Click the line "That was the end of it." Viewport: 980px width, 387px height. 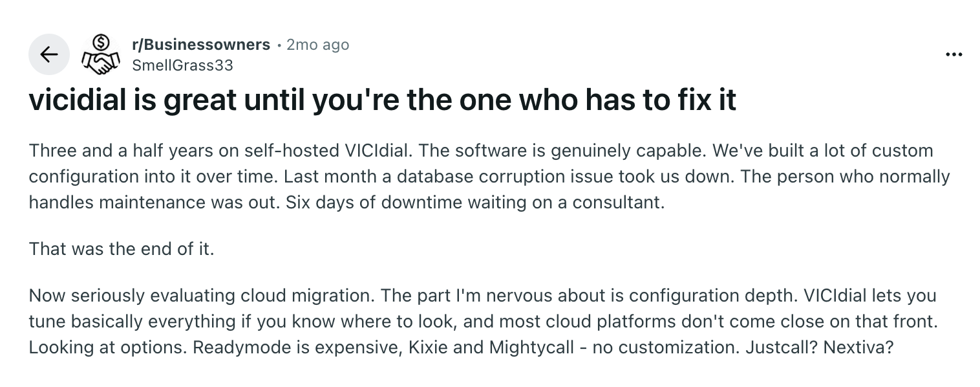(121, 249)
